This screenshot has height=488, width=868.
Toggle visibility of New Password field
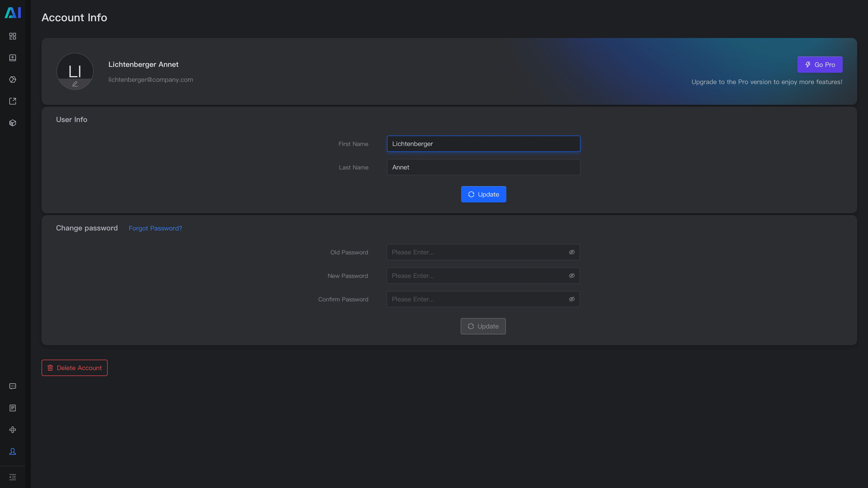click(571, 276)
